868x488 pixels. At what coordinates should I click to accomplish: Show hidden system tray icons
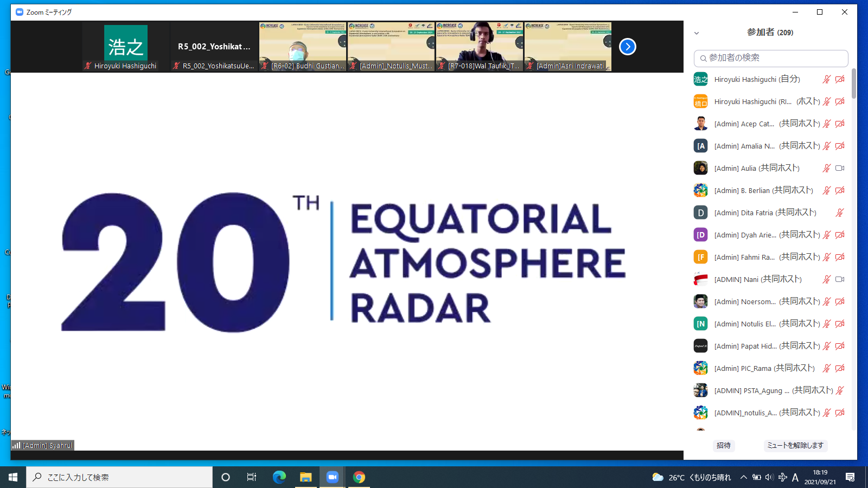click(x=744, y=477)
